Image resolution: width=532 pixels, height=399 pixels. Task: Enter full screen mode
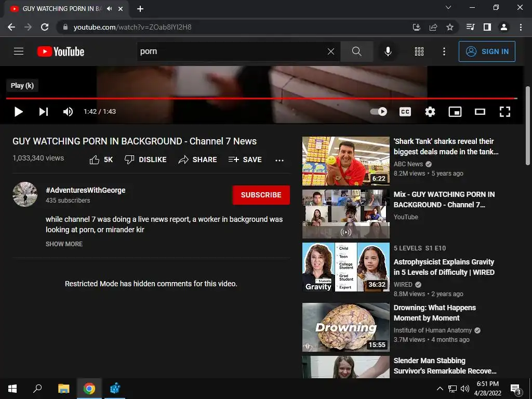[x=505, y=112]
